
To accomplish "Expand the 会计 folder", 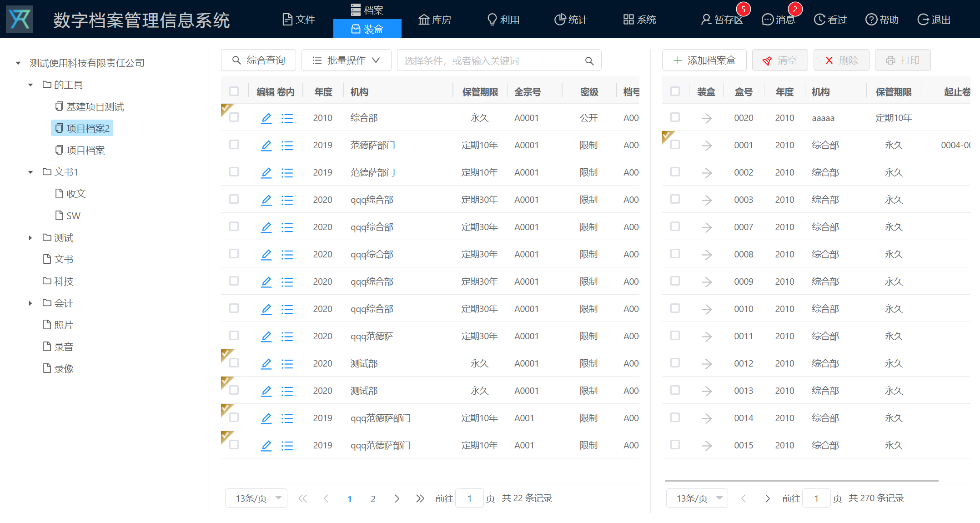I will pyautogui.click(x=30, y=303).
